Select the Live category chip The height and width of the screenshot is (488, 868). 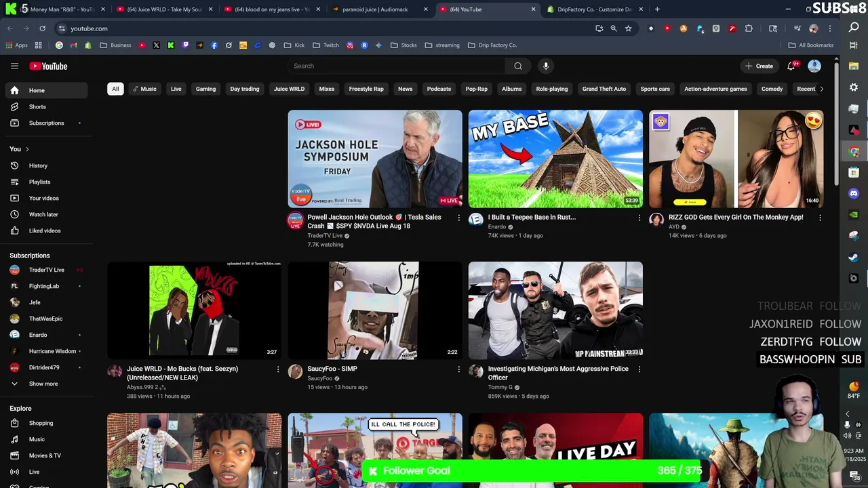coord(176,89)
